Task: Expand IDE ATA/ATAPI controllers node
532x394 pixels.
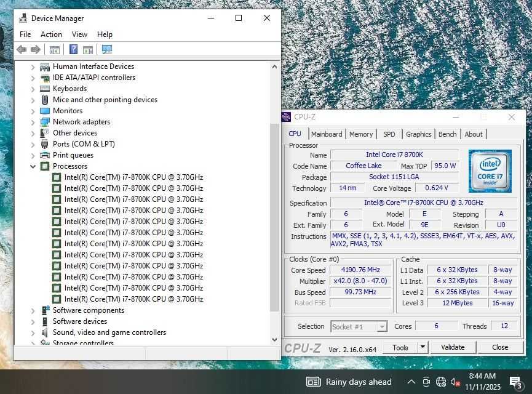Action: coord(33,78)
